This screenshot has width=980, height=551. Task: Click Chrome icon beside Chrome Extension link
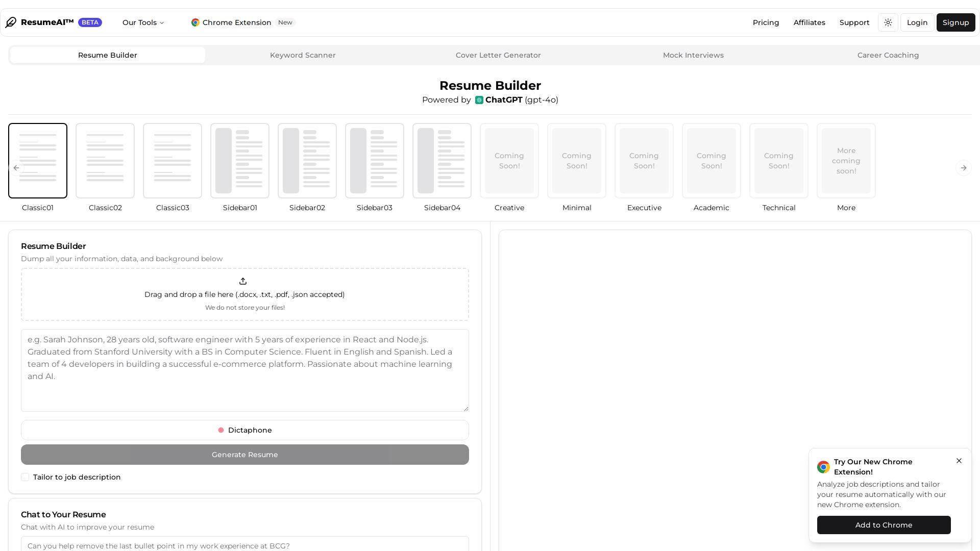click(195, 22)
